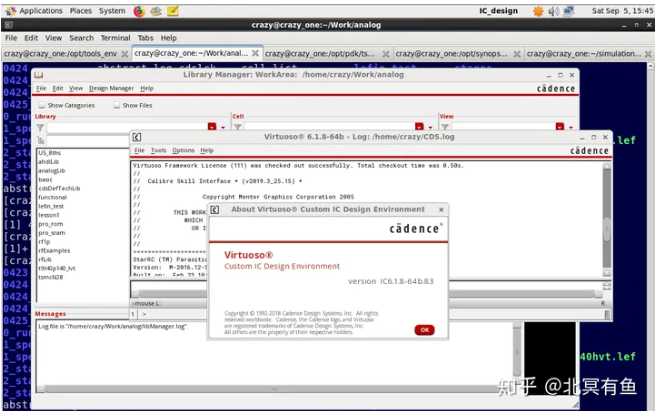655x411 pixels.
Task: Switch to the /opt/tools_env terminal tab
Action: point(61,54)
